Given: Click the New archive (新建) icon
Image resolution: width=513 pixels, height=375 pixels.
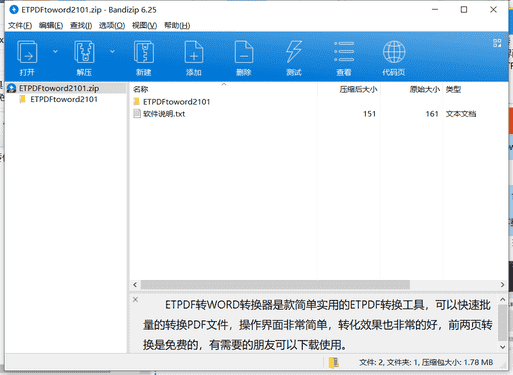Looking at the screenshot, I should click(144, 52).
